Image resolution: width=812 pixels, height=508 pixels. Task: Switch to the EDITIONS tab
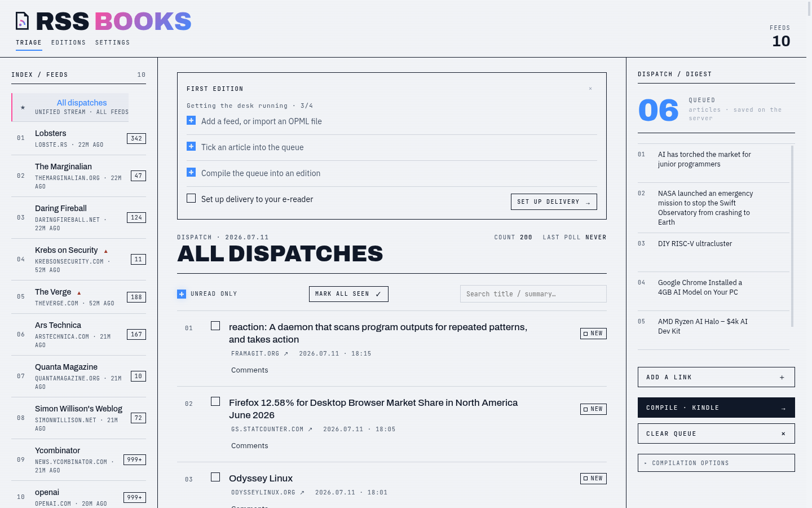pyautogui.click(x=69, y=43)
